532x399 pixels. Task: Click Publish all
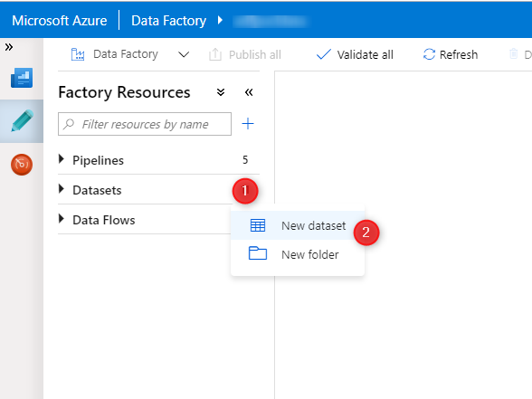click(244, 54)
